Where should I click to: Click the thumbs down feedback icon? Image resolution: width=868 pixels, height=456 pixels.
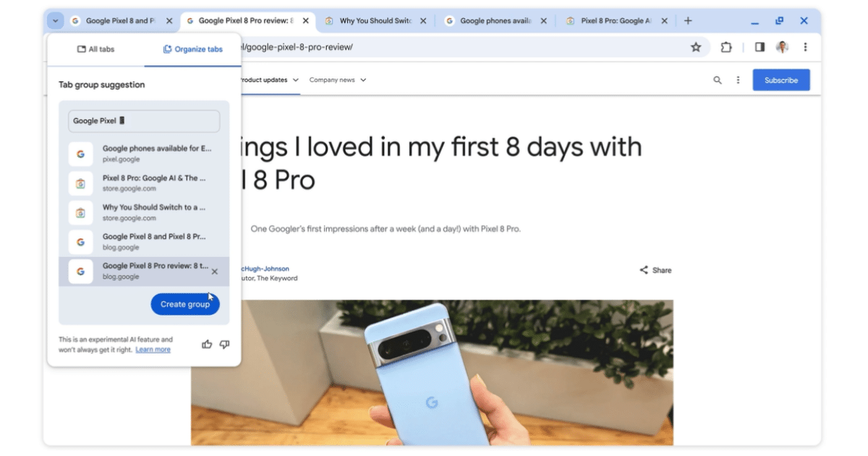[224, 344]
